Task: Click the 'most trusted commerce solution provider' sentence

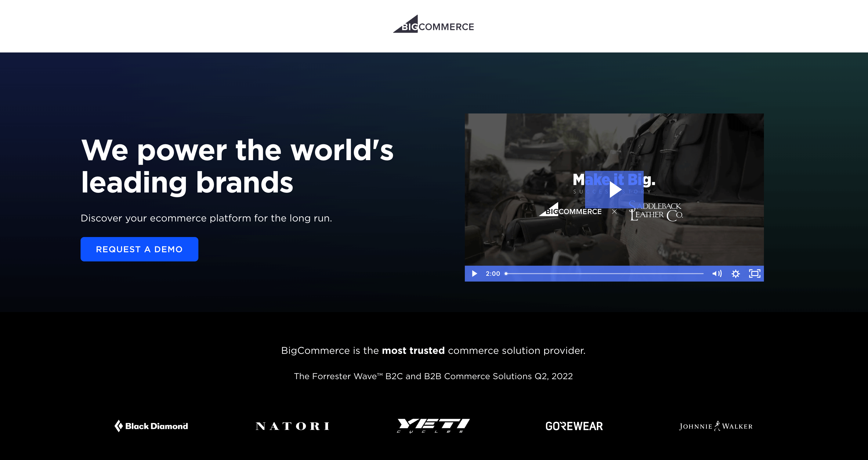Action: [x=433, y=350]
